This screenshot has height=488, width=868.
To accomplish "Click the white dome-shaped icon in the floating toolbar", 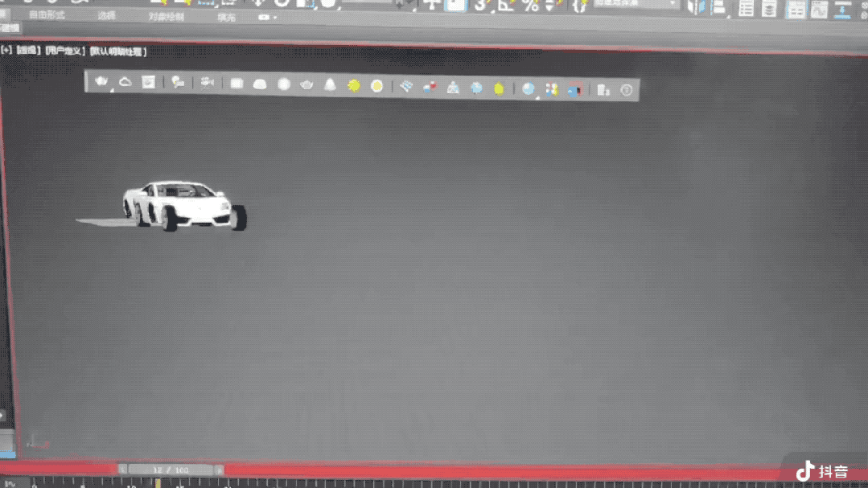I will [260, 84].
